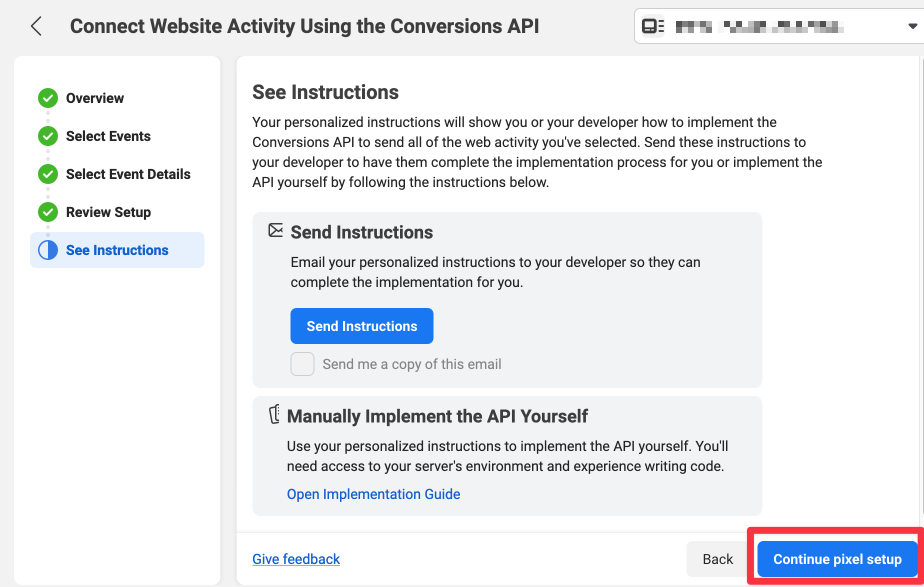The width and height of the screenshot is (924, 587).
Task: Click the envelope icon beside Send Instructions
Action: 275,230
